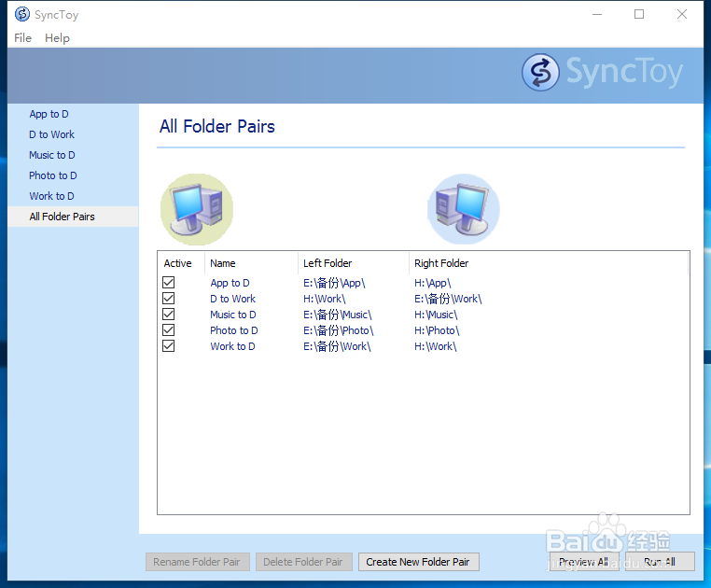Screen dimensions: 711x588
Task: Click Music to D name in table
Action: tap(233, 315)
